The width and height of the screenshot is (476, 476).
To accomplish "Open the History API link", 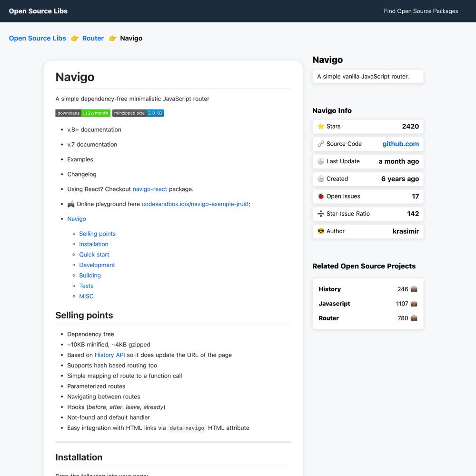I will tap(109, 355).
